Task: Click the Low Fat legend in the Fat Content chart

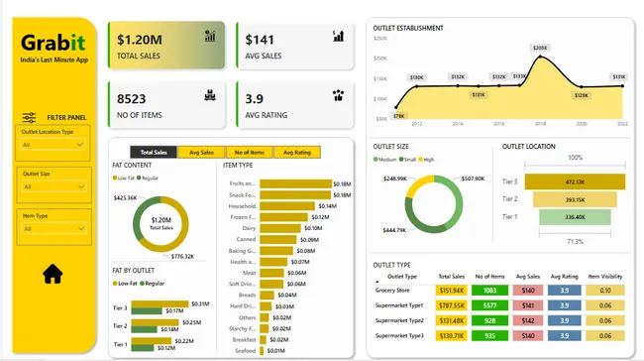Action: 124,179
